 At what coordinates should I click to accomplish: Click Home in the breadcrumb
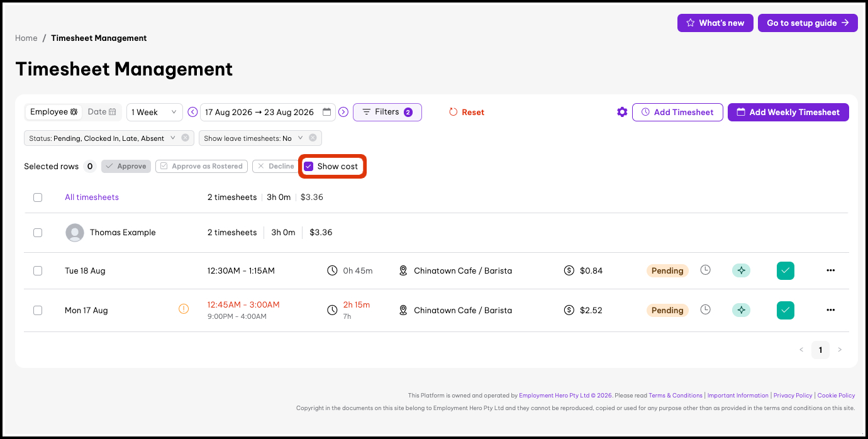click(x=26, y=38)
